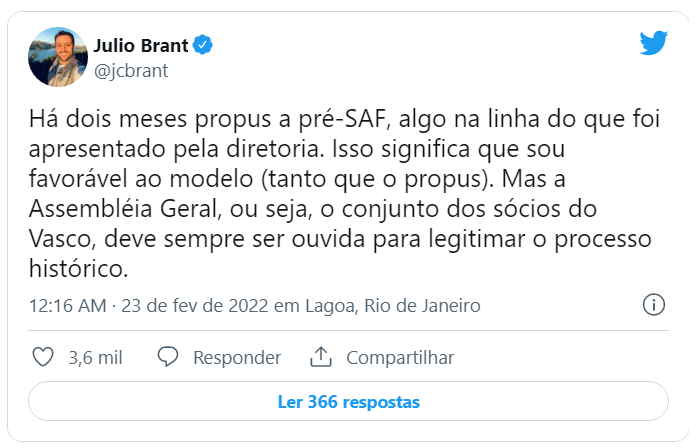Image resolution: width=697 pixels, height=448 pixels.
Task: Click the share arrow icon
Action: click(x=320, y=357)
